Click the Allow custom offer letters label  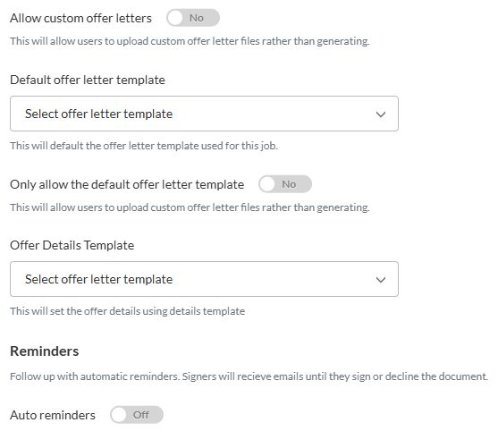[x=80, y=19]
